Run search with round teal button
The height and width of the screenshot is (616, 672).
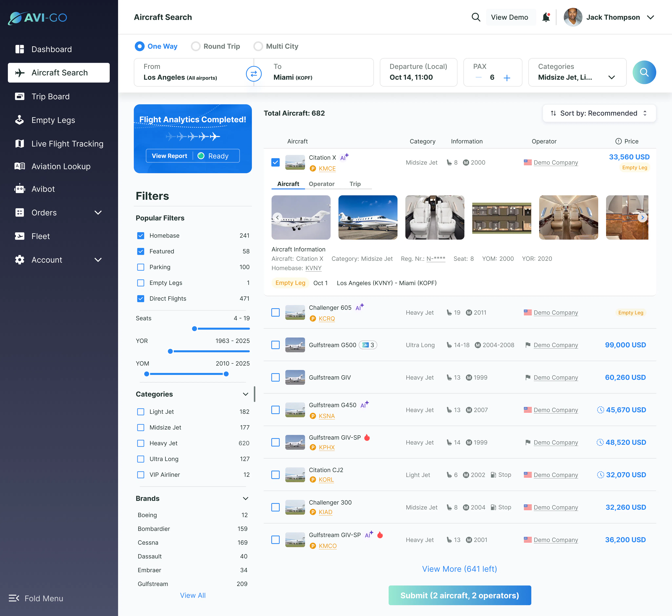click(644, 72)
